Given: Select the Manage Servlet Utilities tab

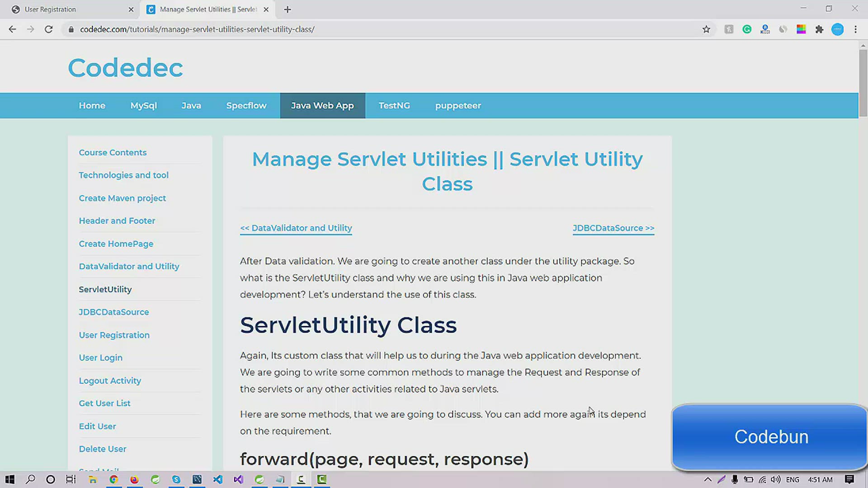Looking at the screenshot, I should tap(208, 9).
